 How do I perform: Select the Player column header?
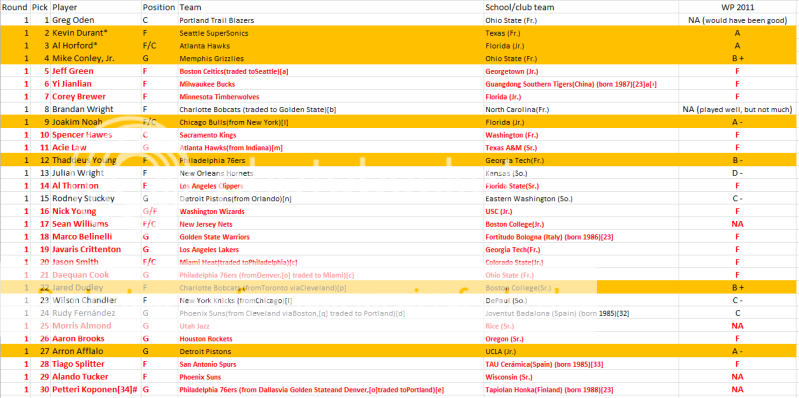click(x=96, y=8)
